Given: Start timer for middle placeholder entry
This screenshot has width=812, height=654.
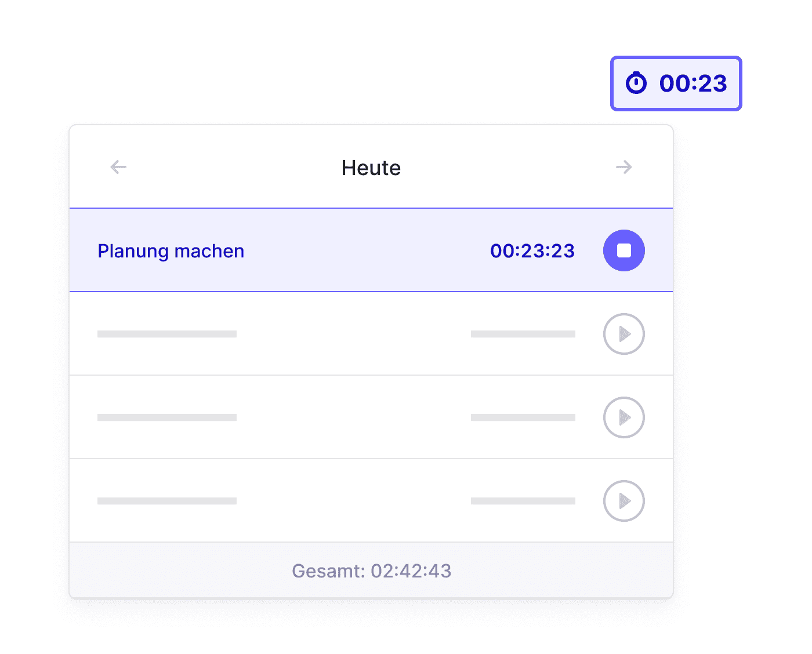Looking at the screenshot, I should point(624,417).
